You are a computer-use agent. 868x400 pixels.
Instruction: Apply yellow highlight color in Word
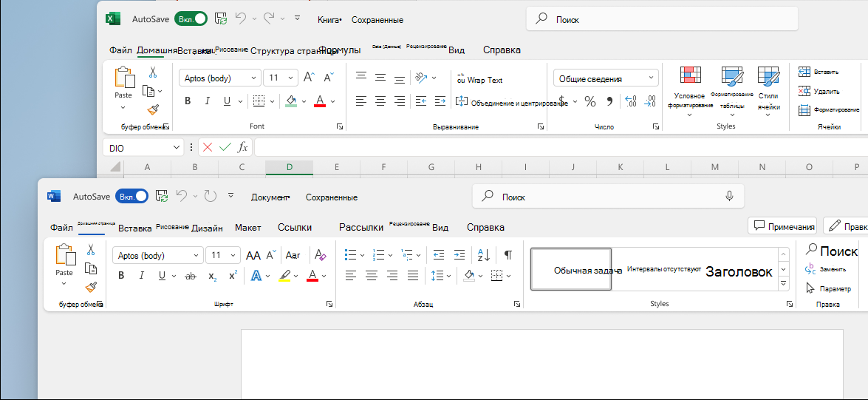click(284, 276)
